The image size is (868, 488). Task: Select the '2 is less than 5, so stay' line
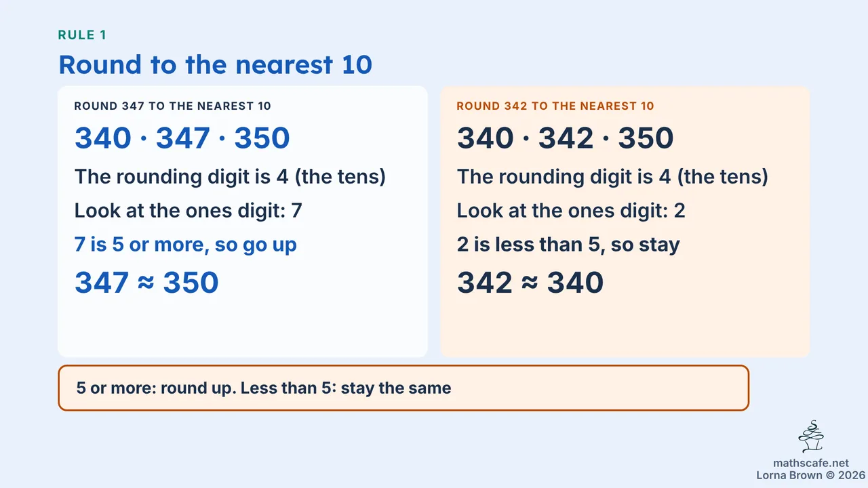click(568, 244)
